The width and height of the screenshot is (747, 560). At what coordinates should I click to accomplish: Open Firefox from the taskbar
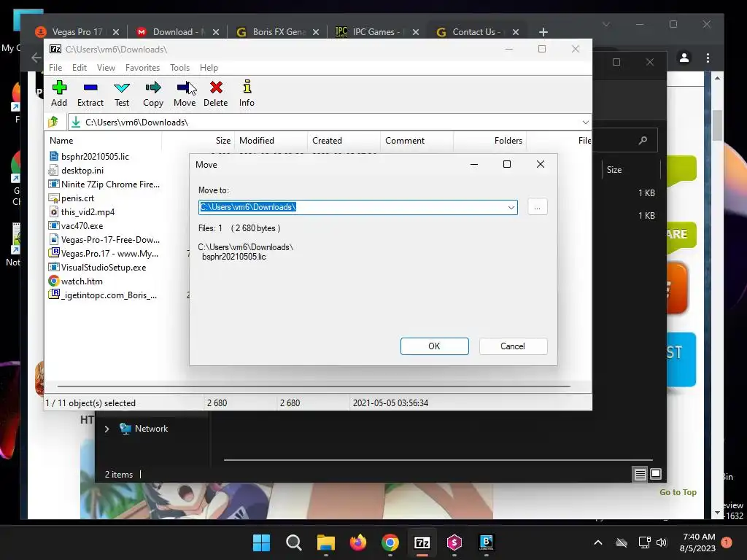[357, 542]
